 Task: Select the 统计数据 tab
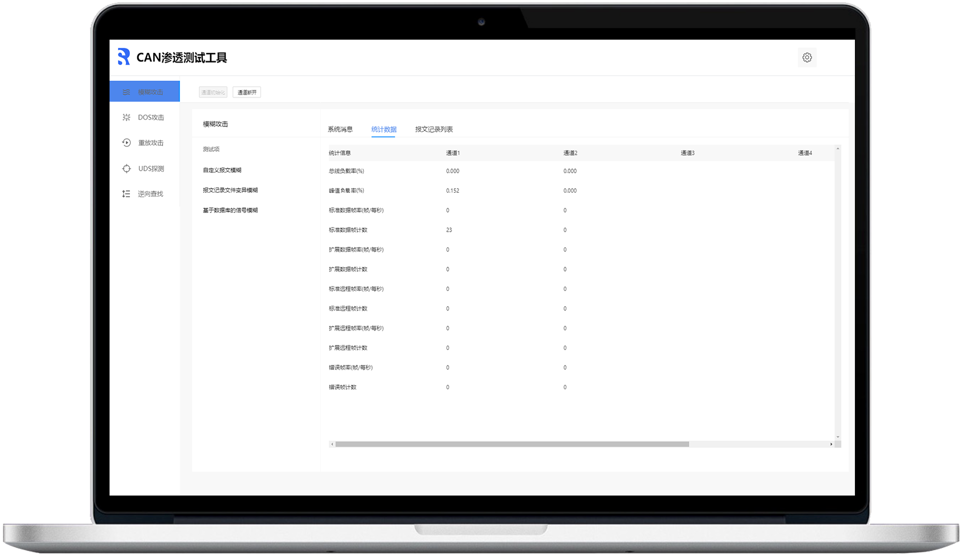point(384,129)
